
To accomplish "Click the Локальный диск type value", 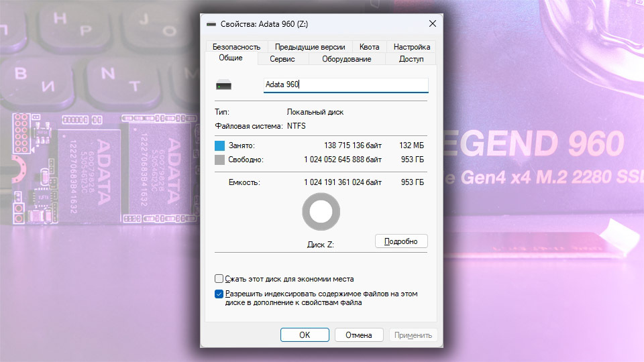I will [315, 112].
